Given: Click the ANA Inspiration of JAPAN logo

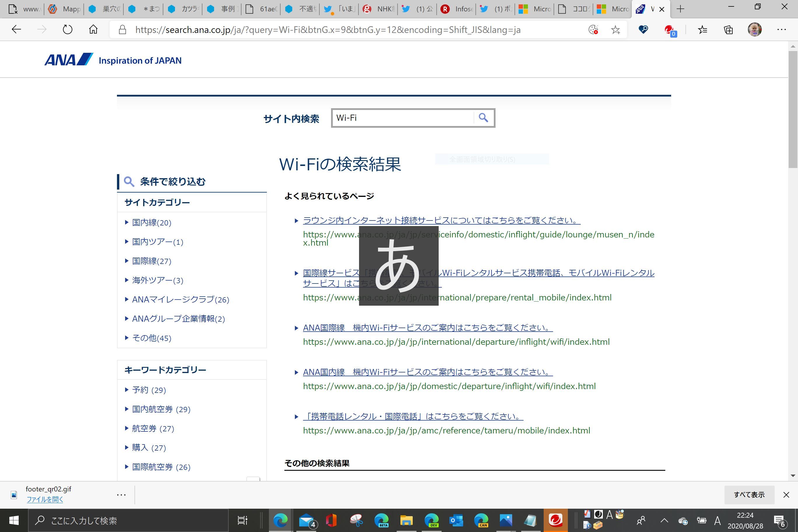Looking at the screenshot, I should click(x=113, y=60).
